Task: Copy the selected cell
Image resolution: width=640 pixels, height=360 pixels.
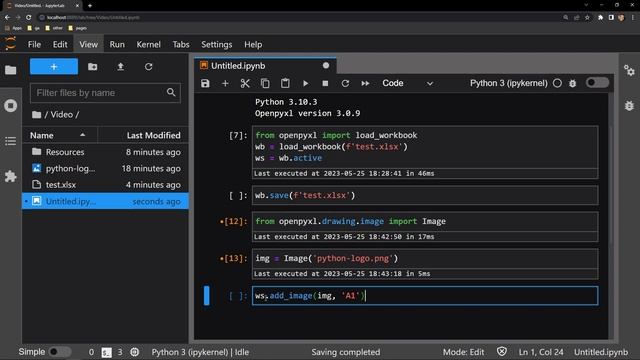Action: click(x=265, y=83)
